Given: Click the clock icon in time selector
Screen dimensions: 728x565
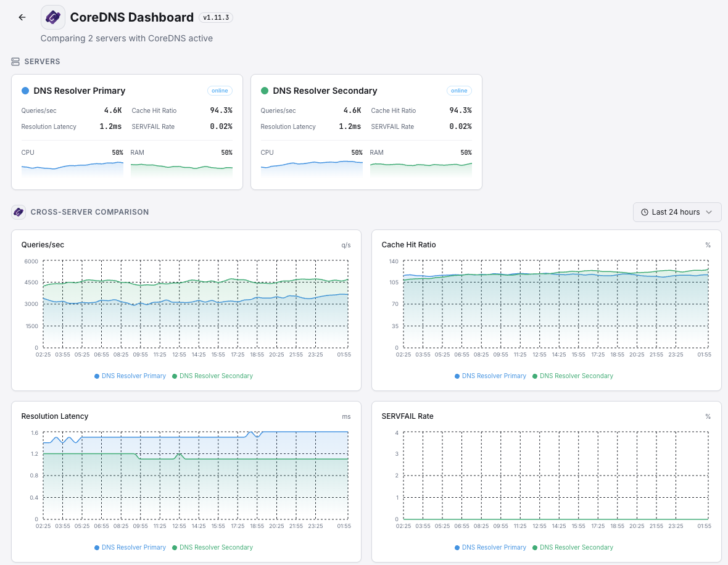Looking at the screenshot, I should (x=645, y=212).
